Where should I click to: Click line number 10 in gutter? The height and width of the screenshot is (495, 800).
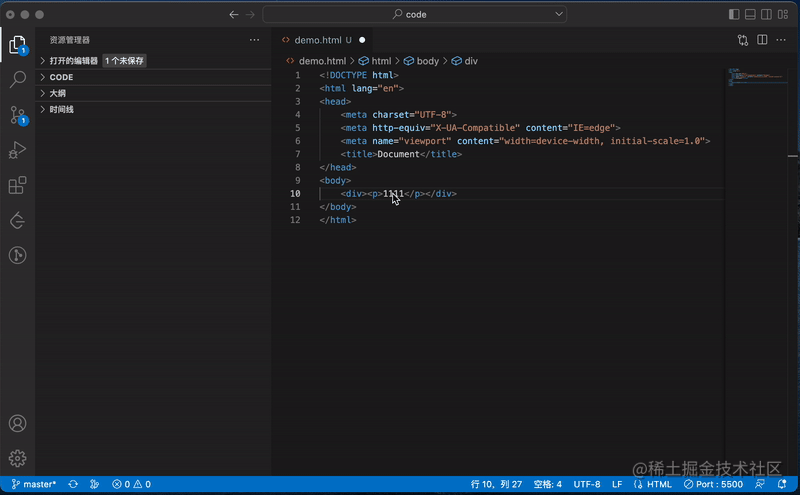[x=295, y=193]
